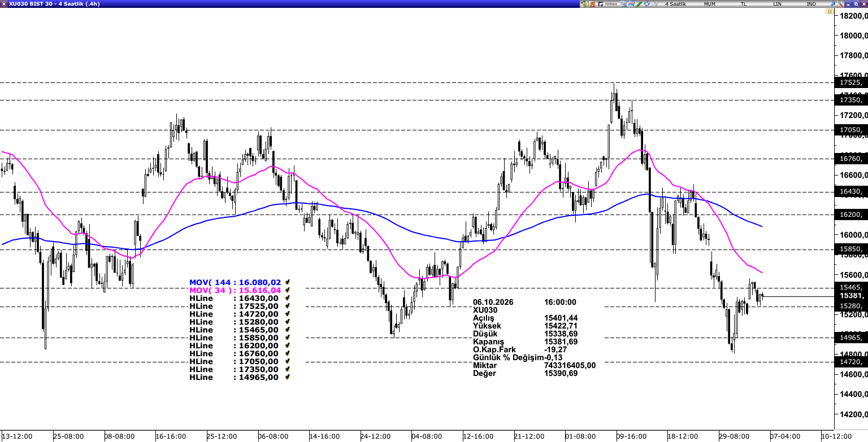Open the IND indicator selector
868x442 pixels.
[x=811, y=4]
